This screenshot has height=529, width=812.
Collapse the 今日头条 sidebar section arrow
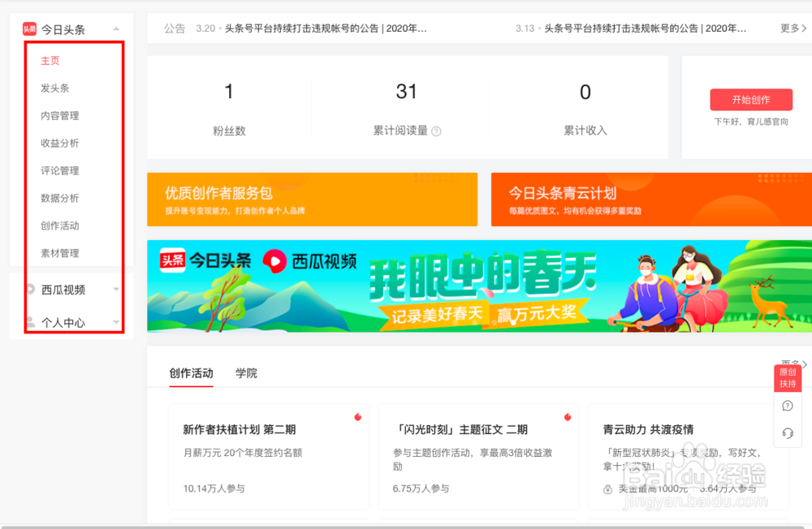click(x=116, y=29)
